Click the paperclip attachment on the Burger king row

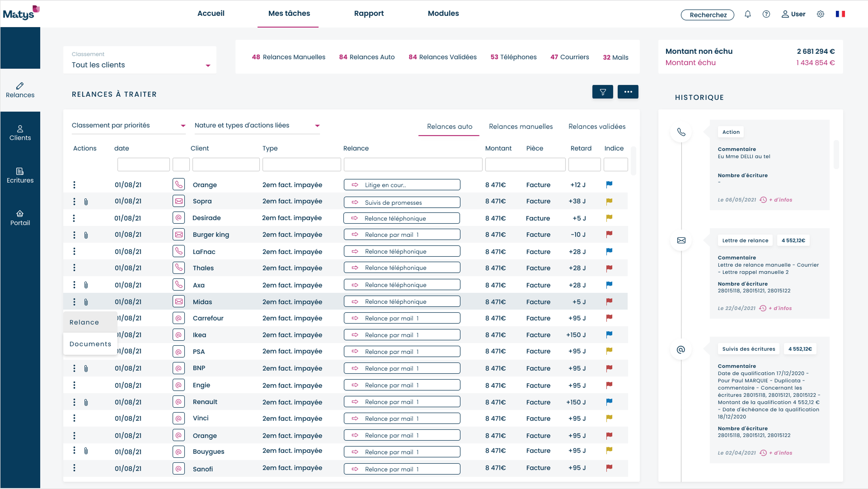click(86, 235)
